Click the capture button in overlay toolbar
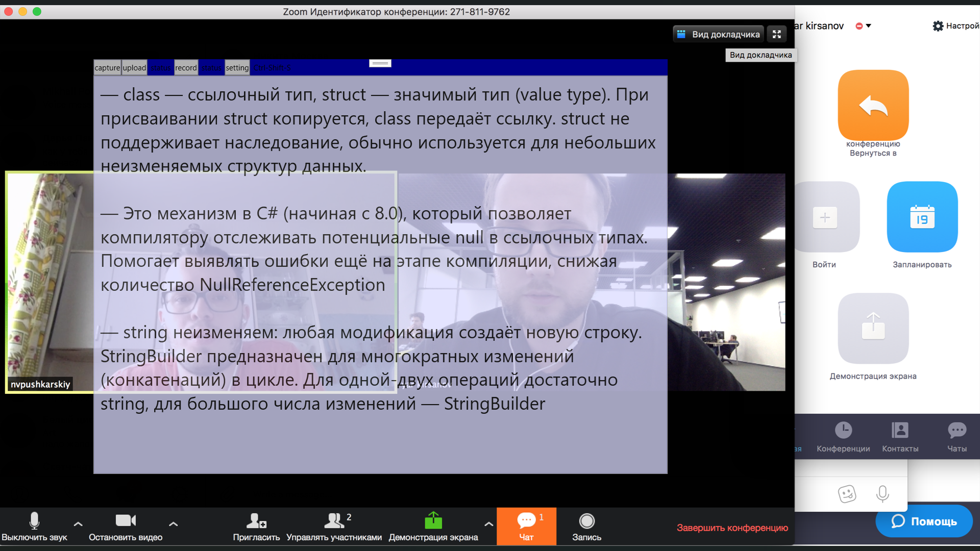 (x=107, y=67)
